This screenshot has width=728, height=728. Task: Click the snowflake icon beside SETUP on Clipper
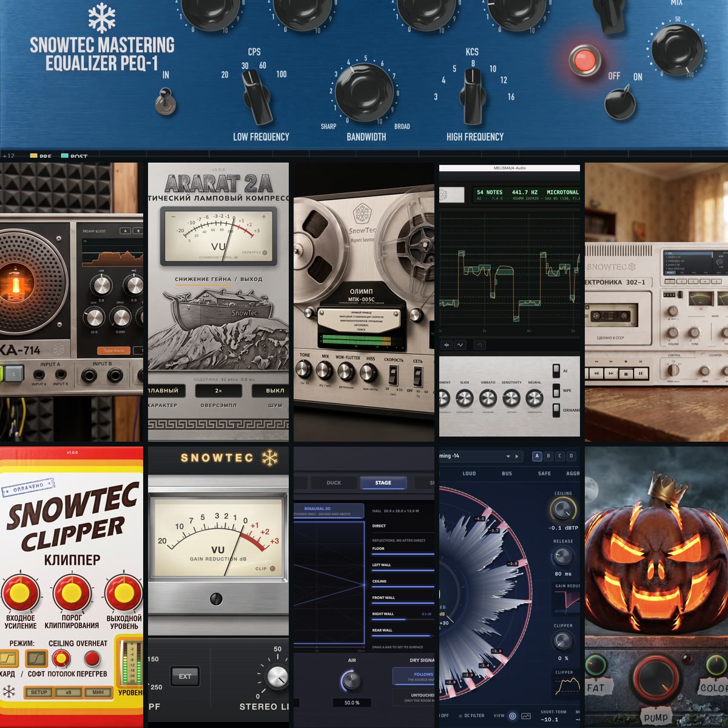tap(8, 692)
